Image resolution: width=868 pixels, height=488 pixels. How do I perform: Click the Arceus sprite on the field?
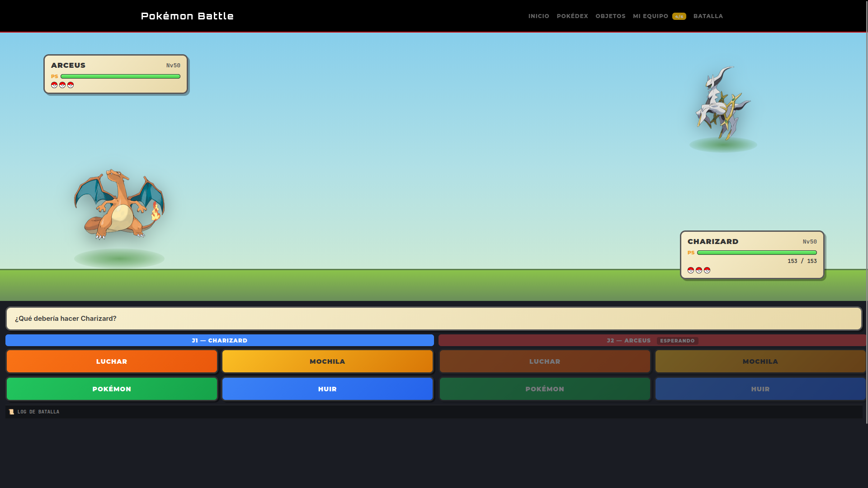[723, 103]
